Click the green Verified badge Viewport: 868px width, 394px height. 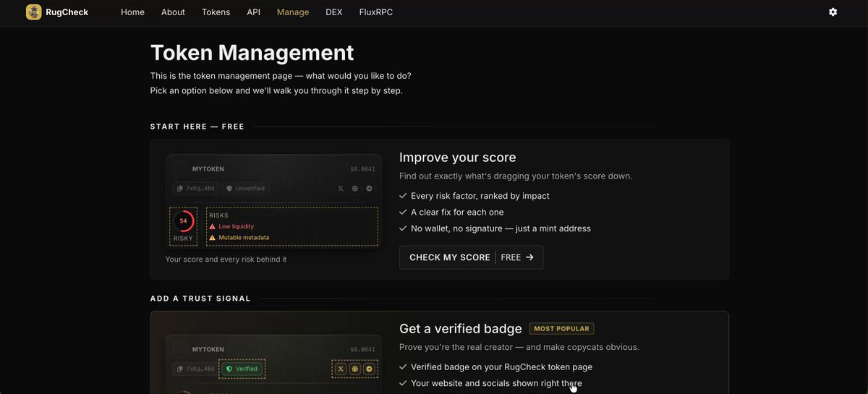coord(242,369)
